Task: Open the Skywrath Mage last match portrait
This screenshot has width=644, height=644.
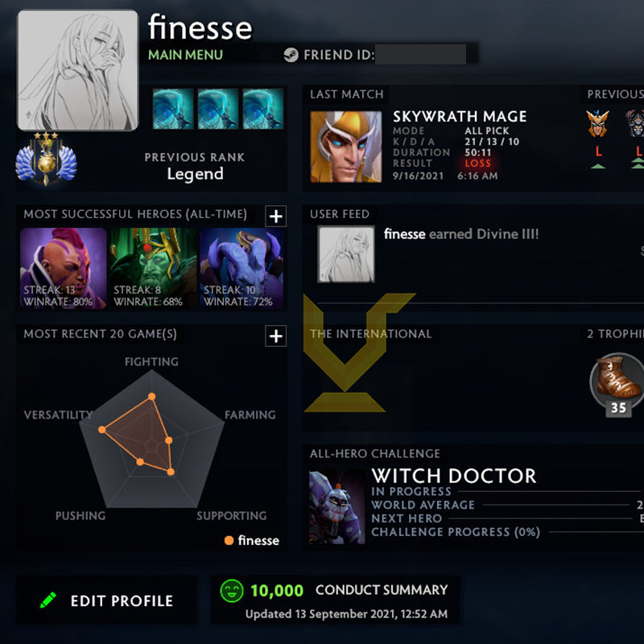Action: point(346,147)
